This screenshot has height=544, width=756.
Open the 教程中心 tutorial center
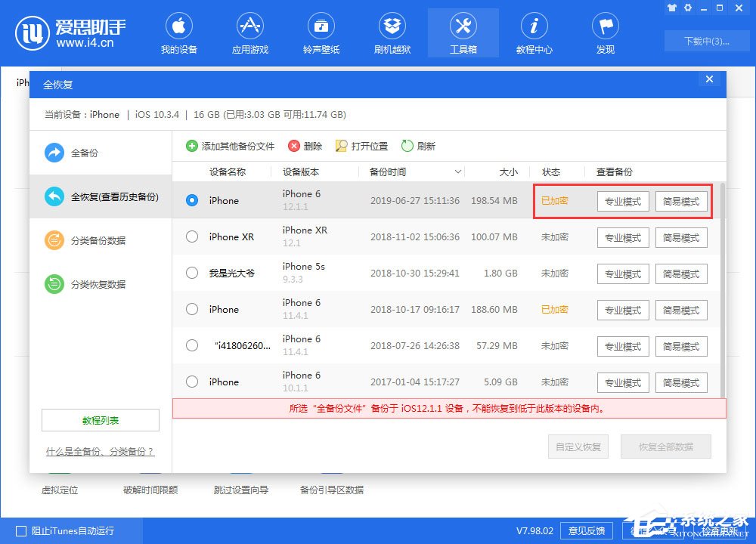tap(534, 32)
